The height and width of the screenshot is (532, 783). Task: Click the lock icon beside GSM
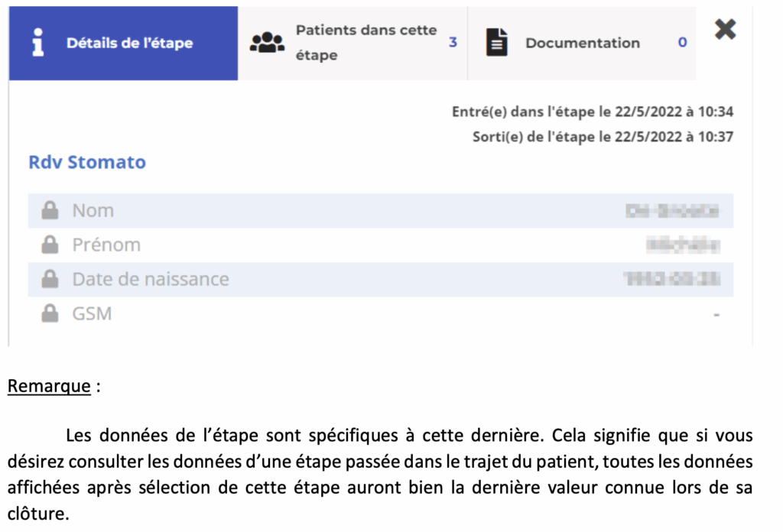[50, 313]
